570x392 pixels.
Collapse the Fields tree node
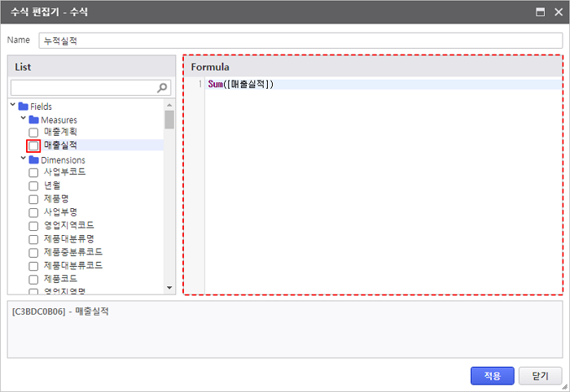click(x=13, y=105)
